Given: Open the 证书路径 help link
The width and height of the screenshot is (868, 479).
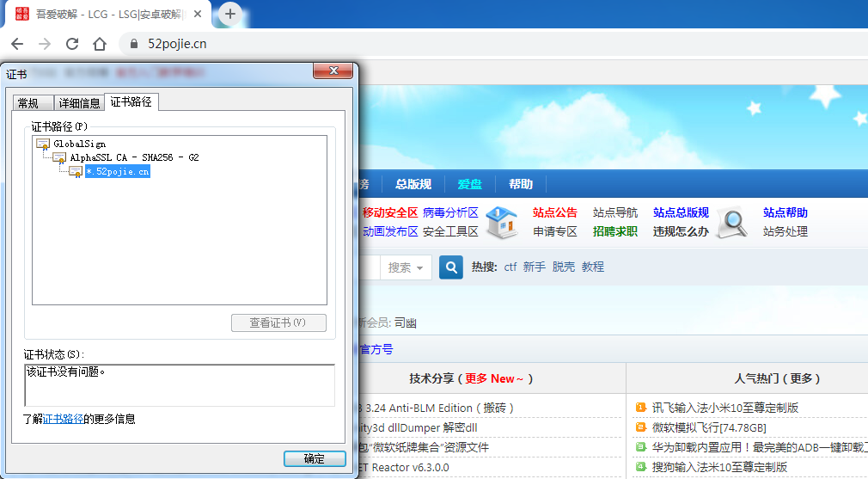Looking at the screenshot, I should [64, 420].
